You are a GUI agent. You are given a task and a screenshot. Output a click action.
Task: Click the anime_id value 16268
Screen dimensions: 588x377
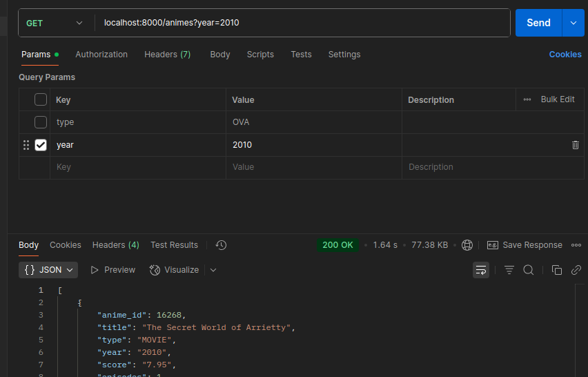[169, 315]
